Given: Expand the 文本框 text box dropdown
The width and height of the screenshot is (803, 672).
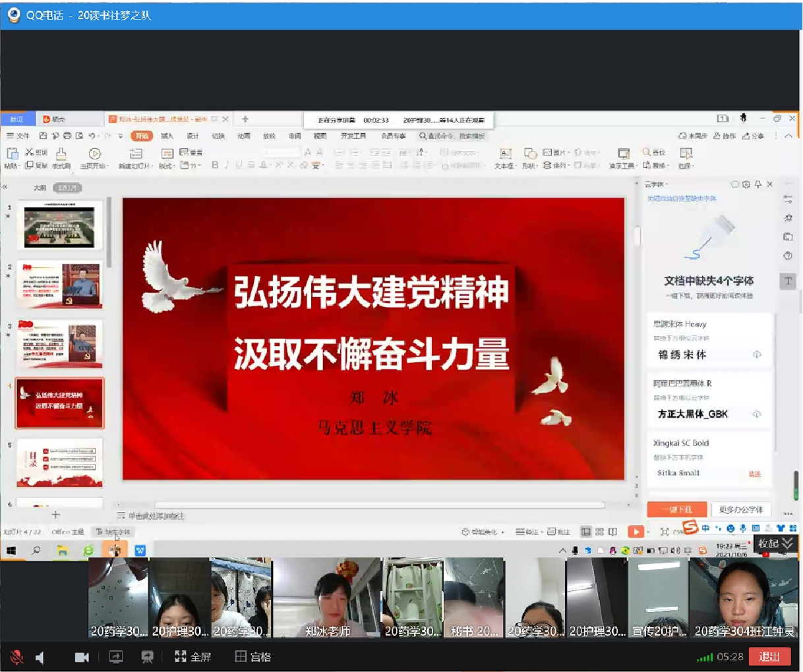Looking at the screenshot, I should click(x=505, y=165).
